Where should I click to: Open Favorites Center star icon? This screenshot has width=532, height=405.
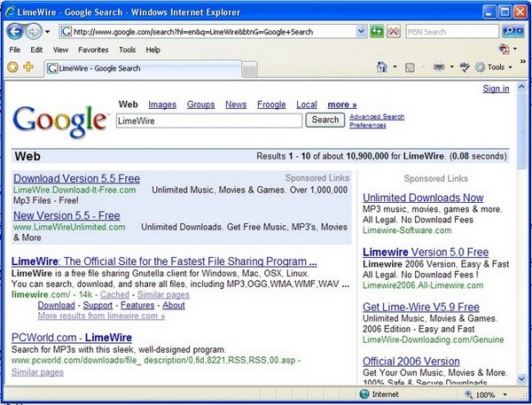click(x=12, y=67)
